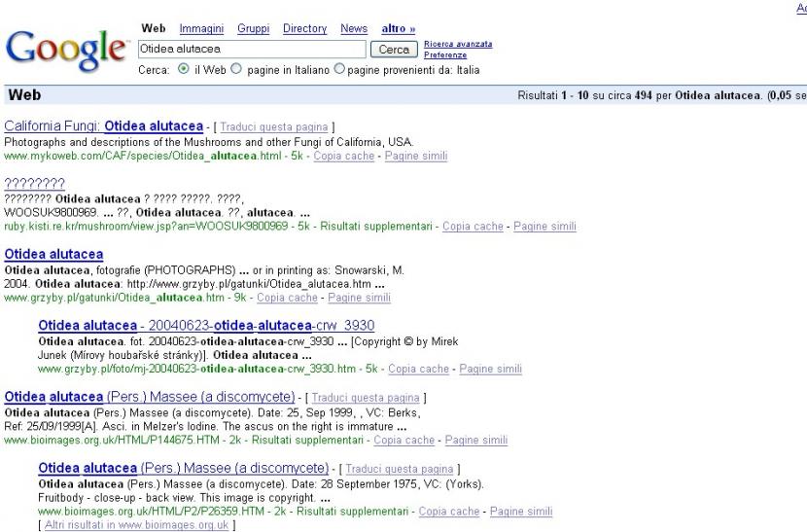
Task: Open the crw_3930 photo result
Action: click(x=206, y=325)
